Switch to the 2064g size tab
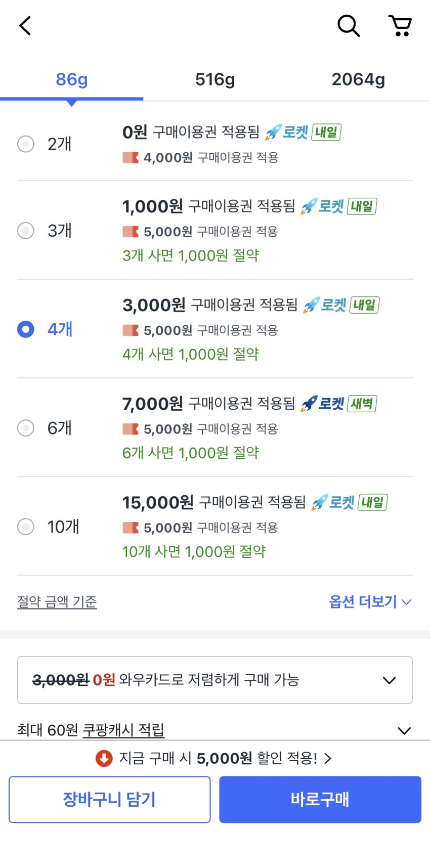 [x=358, y=79]
